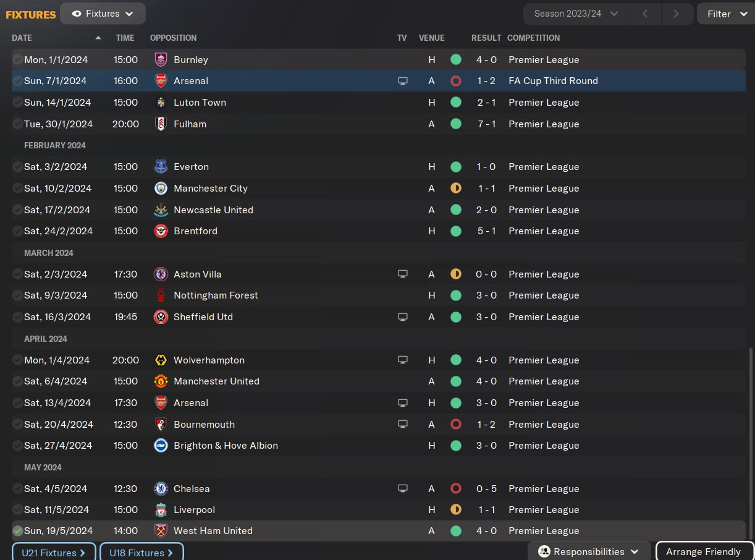Sort by the Competition column header

(x=533, y=38)
